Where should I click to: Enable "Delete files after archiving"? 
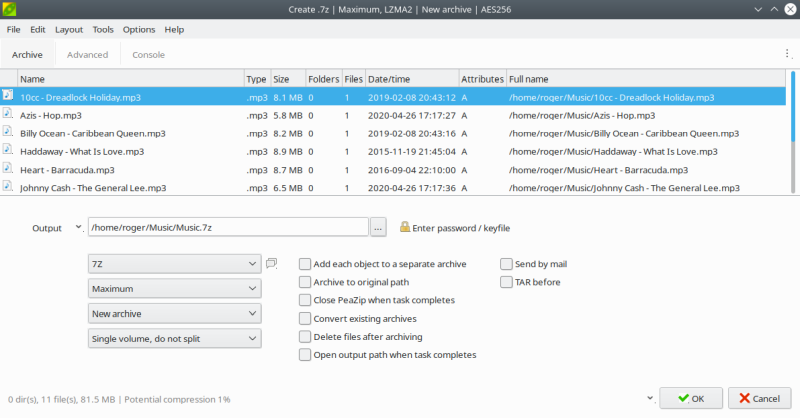(305, 336)
